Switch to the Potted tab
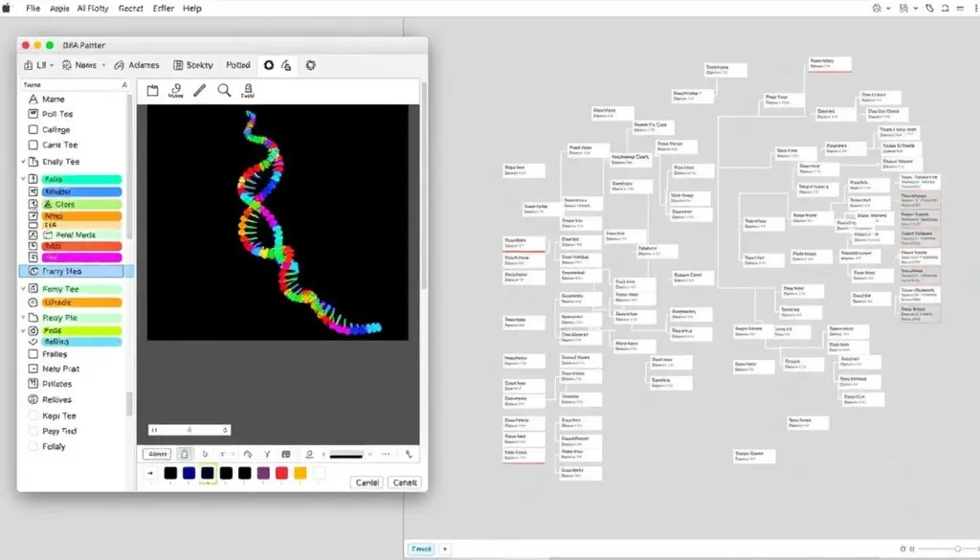The height and width of the screenshot is (560, 980). tap(238, 65)
